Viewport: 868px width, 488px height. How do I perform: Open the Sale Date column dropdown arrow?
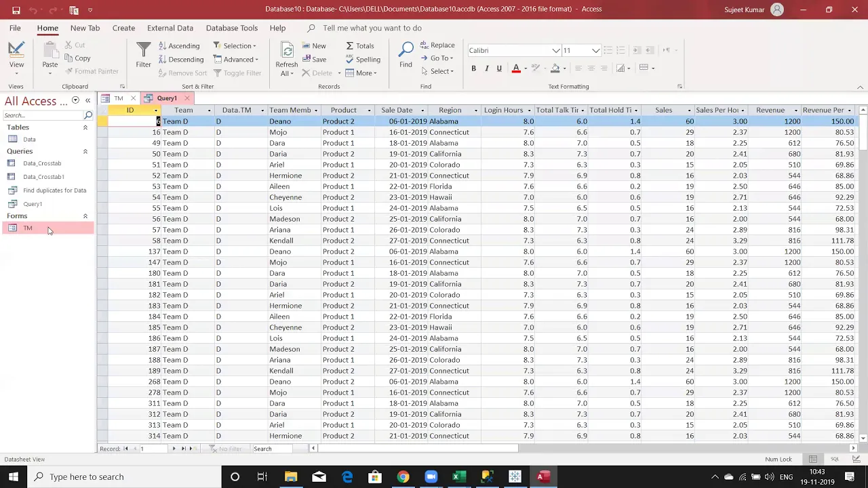pos(422,110)
